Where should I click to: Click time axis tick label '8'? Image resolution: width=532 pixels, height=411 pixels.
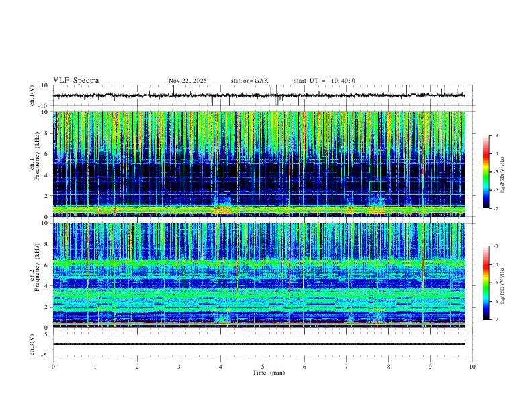(x=388, y=367)
